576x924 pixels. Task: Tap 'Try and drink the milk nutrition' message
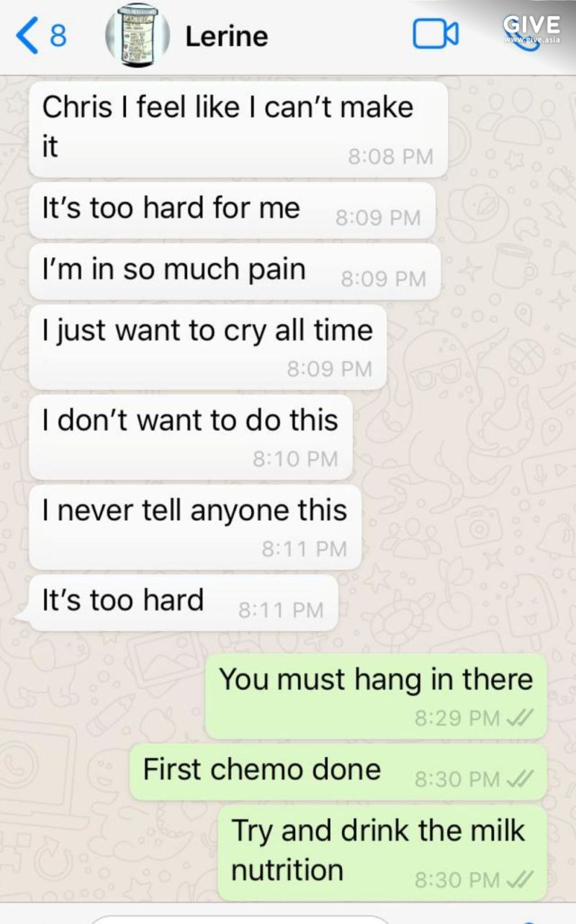[x=382, y=853]
